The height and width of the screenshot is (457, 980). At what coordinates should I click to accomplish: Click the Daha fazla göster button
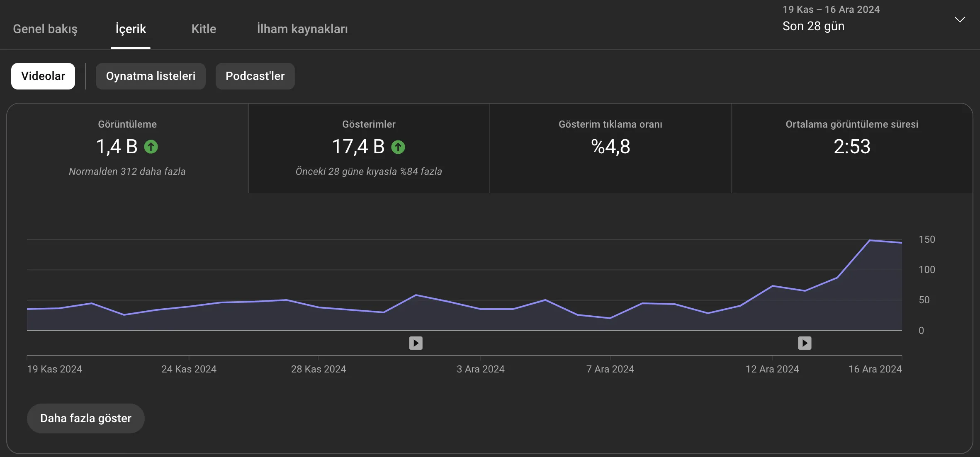pyautogui.click(x=86, y=418)
